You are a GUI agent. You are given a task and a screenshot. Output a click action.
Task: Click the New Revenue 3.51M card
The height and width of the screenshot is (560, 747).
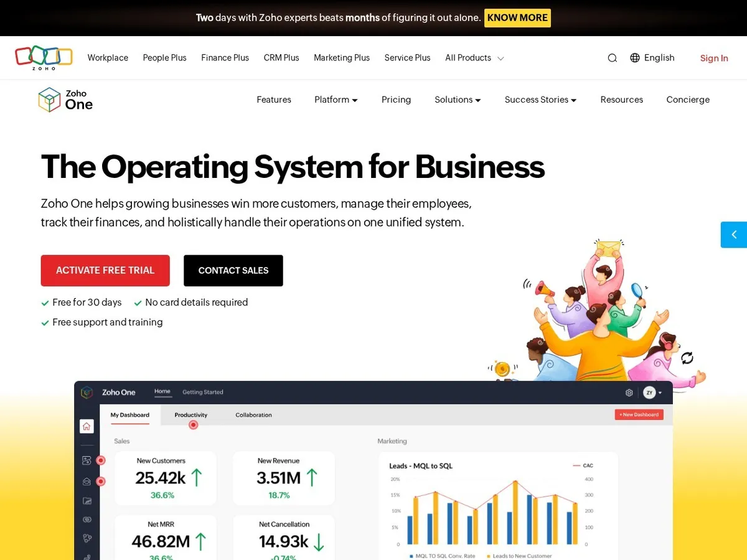284,478
